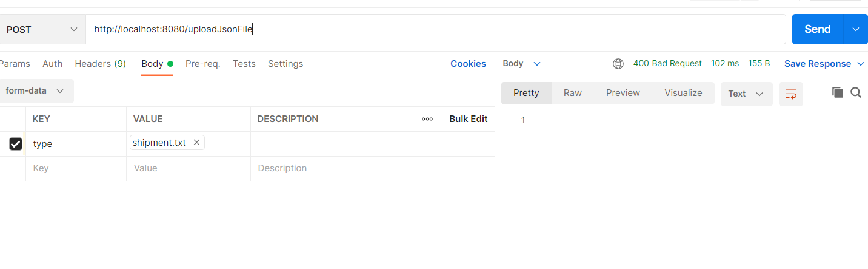The image size is (868, 269).
Task: Click the request URL input field
Action: (424, 29)
